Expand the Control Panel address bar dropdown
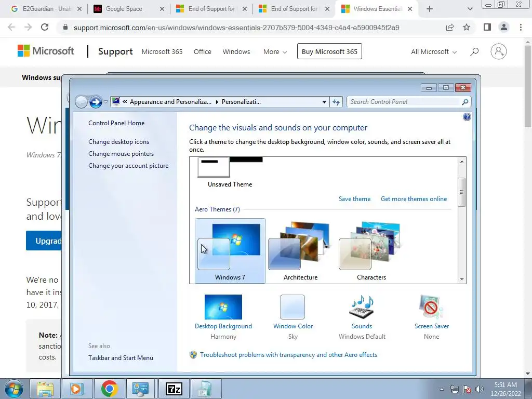 pos(324,102)
